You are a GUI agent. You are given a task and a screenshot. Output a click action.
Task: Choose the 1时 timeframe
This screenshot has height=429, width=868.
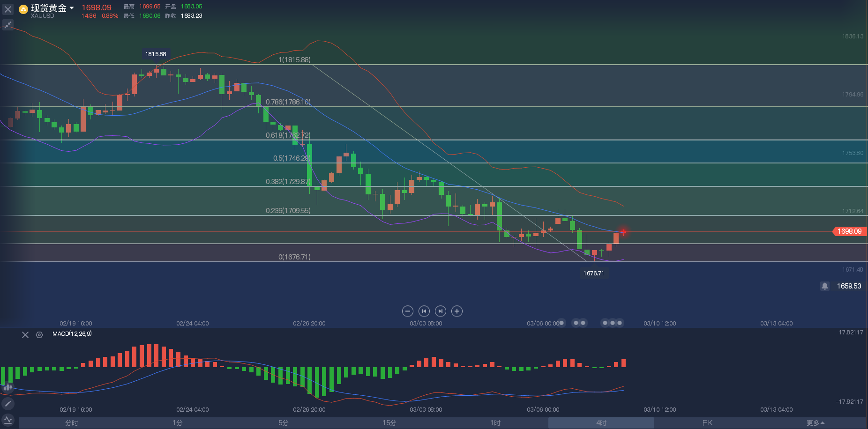(x=495, y=423)
